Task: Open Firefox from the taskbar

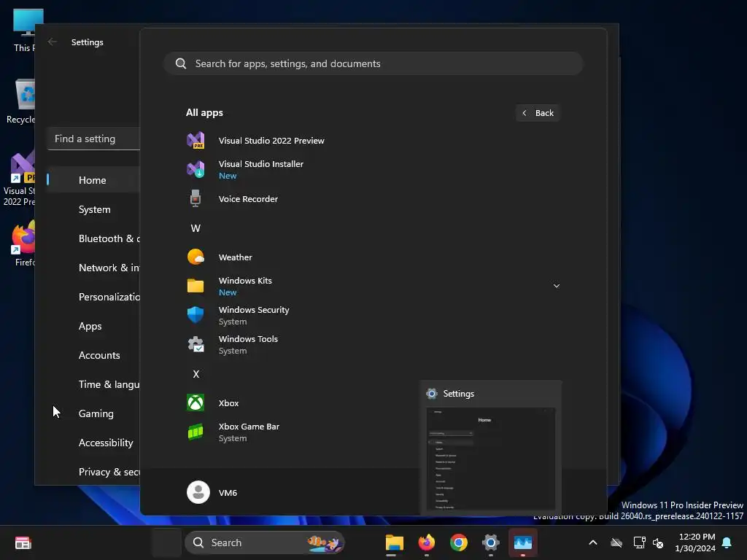Action: (x=426, y=542)
